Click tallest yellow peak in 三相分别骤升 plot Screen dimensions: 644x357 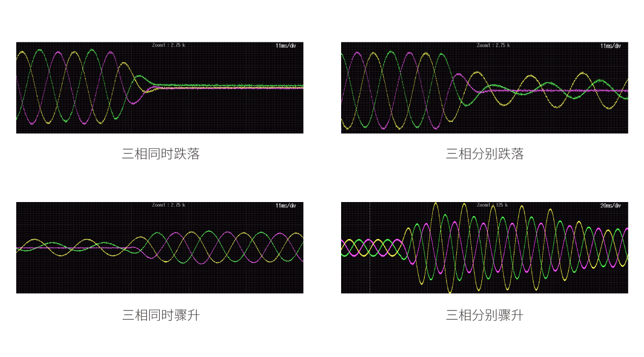435,204
